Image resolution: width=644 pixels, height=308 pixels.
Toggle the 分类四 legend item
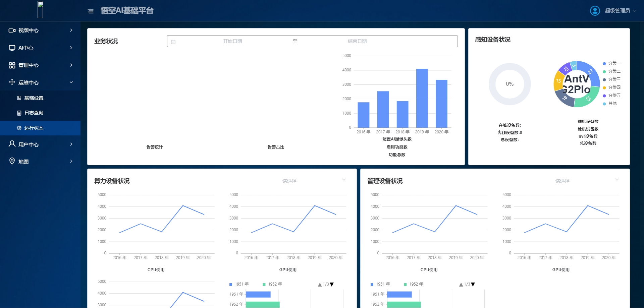pos(611,87)
